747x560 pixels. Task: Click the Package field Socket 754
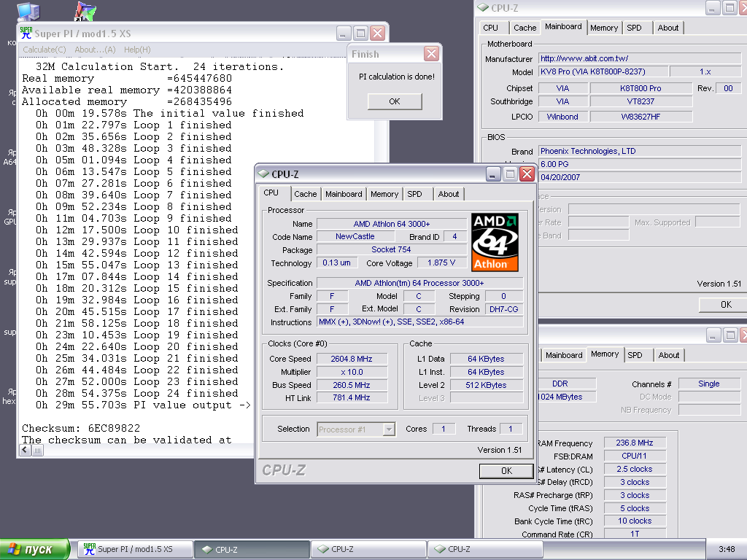click(391, 249)
